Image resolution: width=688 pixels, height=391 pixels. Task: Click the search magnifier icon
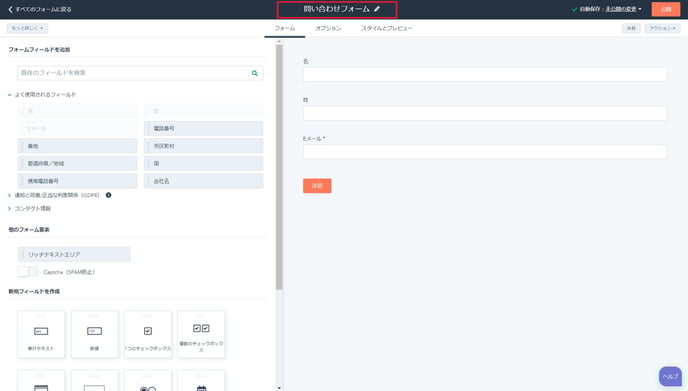[x=254, y=73]
